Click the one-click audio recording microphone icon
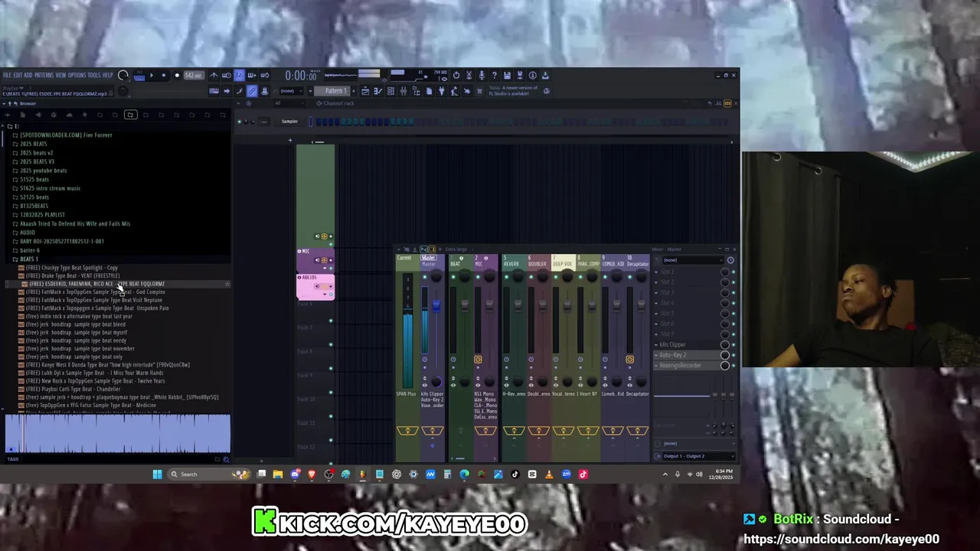Viewport: 980px width, 551px height. [x=482, y=75]
